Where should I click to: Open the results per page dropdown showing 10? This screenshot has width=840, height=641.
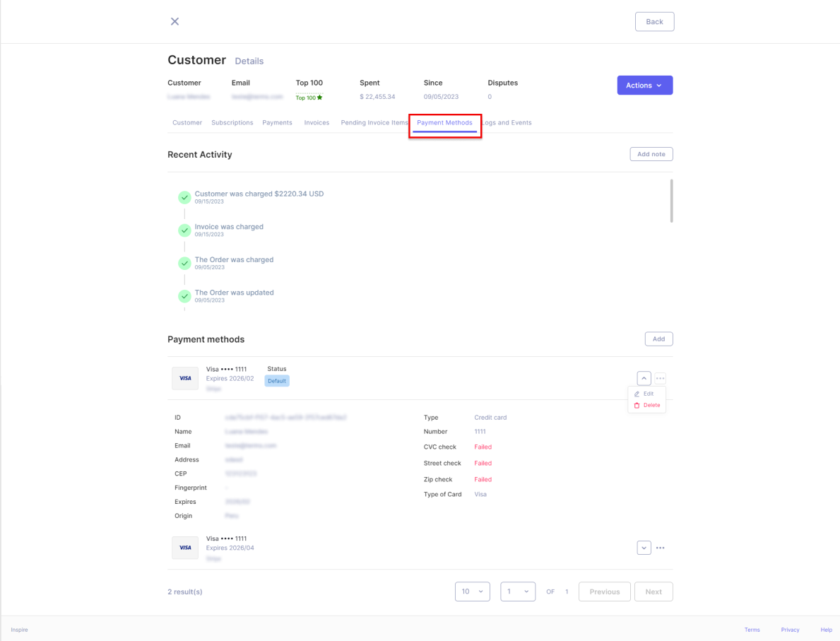click(x=472, y=592)
